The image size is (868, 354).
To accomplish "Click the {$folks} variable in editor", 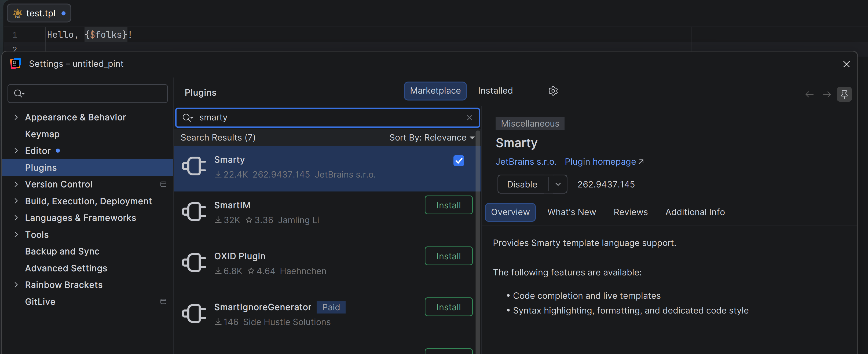I will pyautogui.click(x=106, y=34).
